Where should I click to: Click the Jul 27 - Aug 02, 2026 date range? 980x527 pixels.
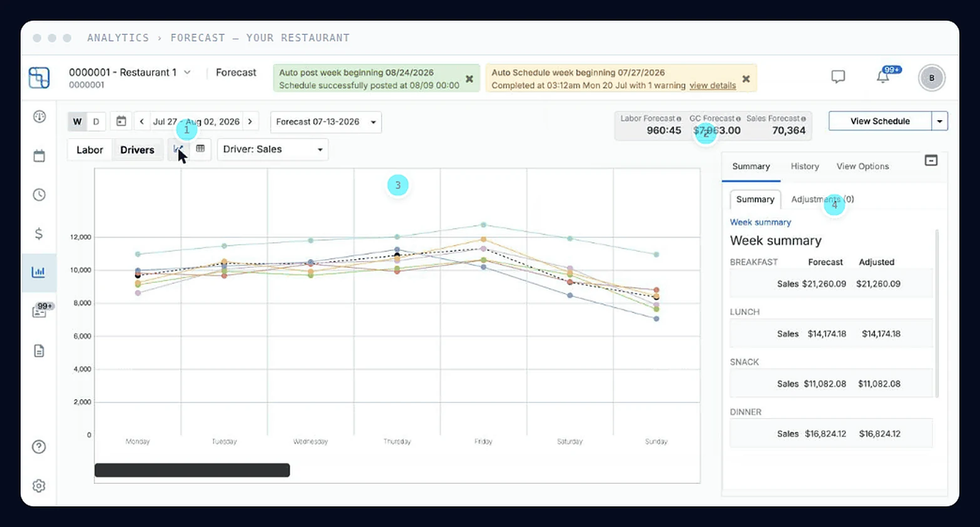[197, 122]
